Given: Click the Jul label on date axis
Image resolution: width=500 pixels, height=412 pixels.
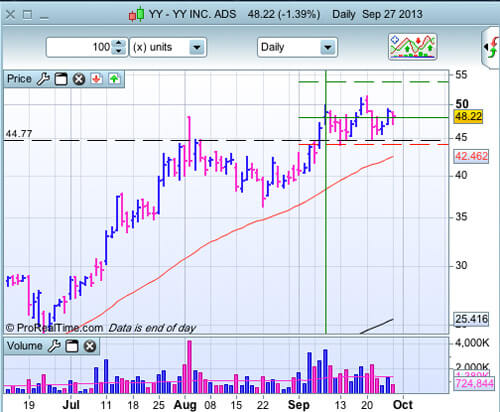Looking at the screenshot, I should pos(71,405).
